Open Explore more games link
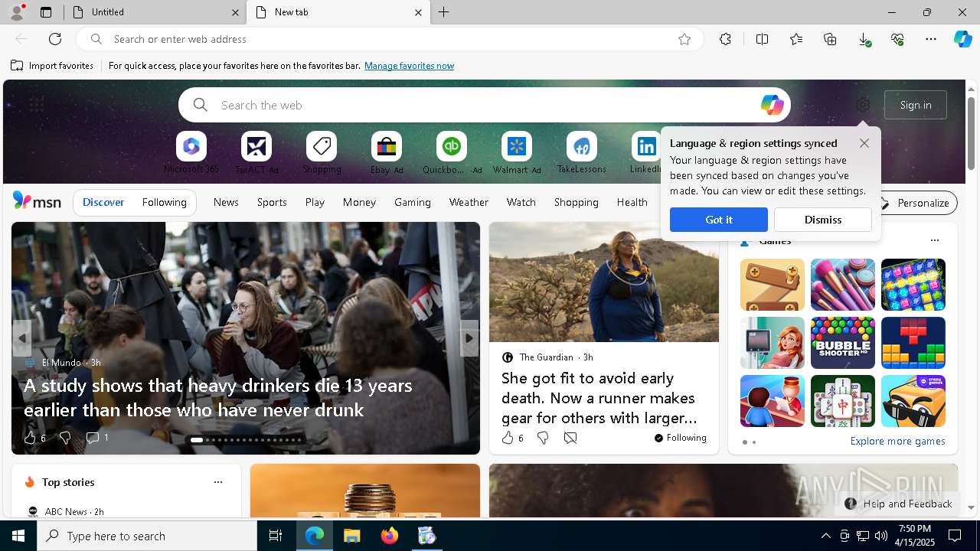 (897, 441)
